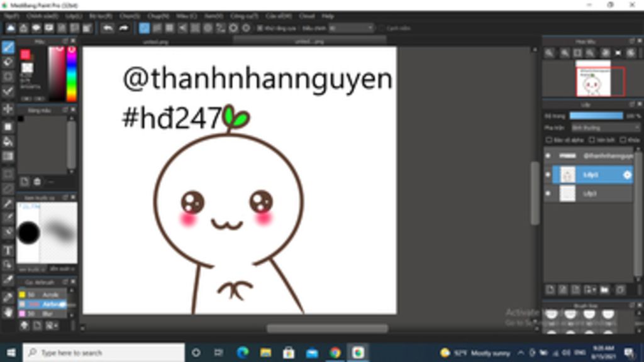Screen dimensions: 644x362
Task: Turn snap off with the highlighted snap icon
Action: [x=144, y=28]
